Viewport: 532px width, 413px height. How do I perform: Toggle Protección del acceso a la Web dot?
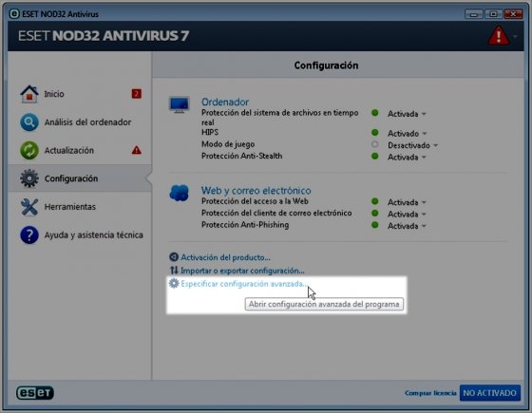(x=375, y=201)
